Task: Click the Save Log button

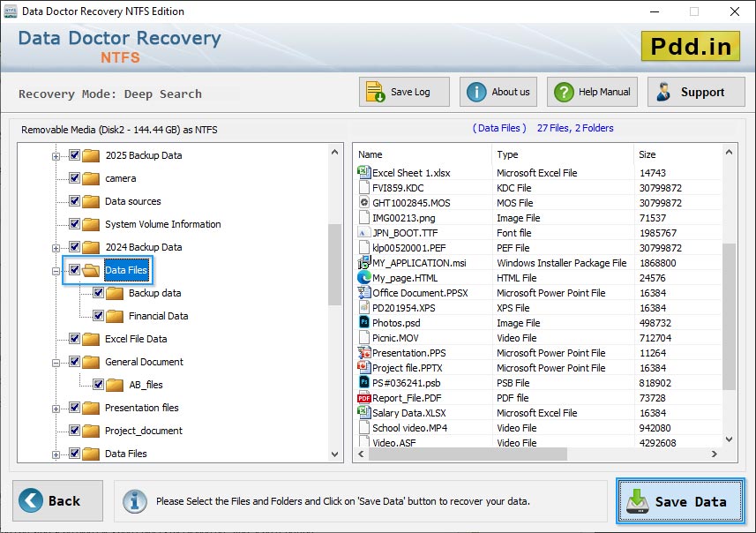Action: click(x=404, y=92)
